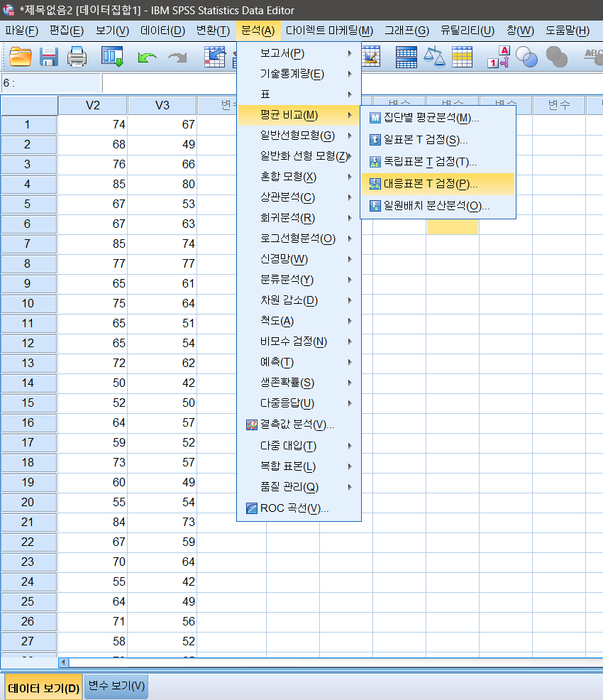
Task: Click the Open data file folder icon
Action: point(21,57)
